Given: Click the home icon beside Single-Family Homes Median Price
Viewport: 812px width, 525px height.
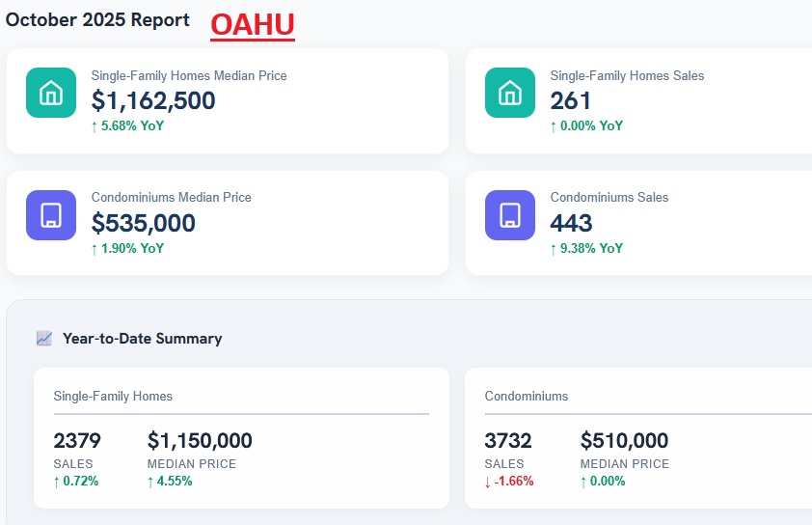Looking at the screenshot, I should point(50,93).
